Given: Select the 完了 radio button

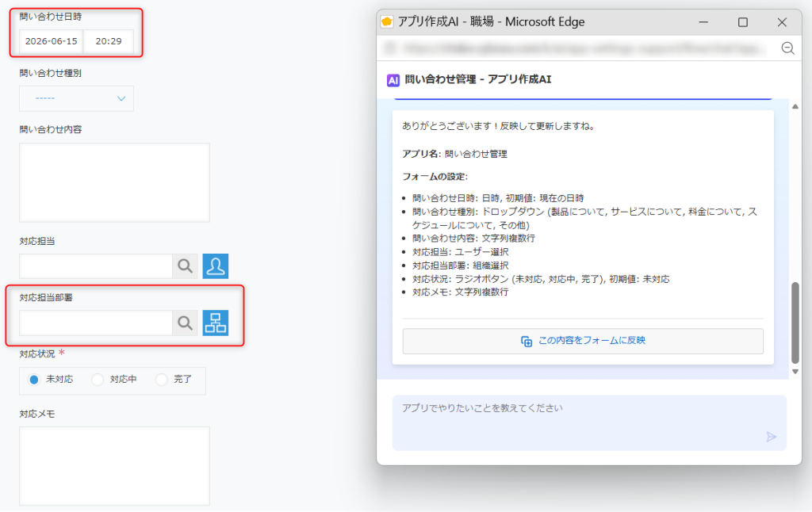Looking at the screenshot, I should point(161,380).
